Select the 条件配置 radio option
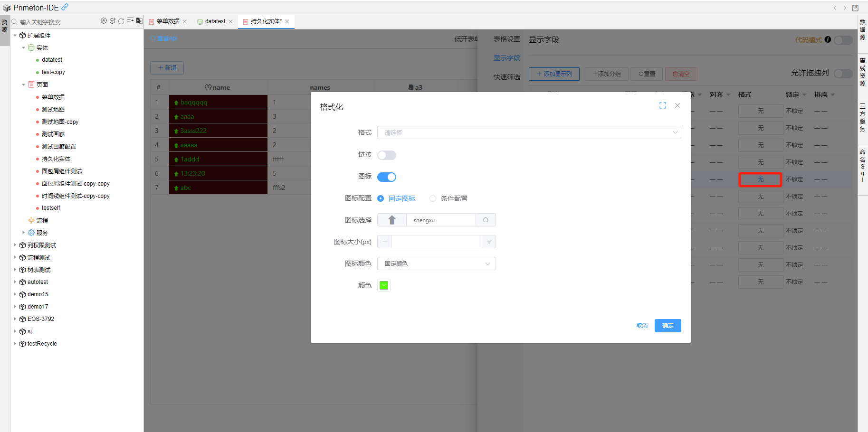This screenshot has height=432, width=868. (433, 198)
